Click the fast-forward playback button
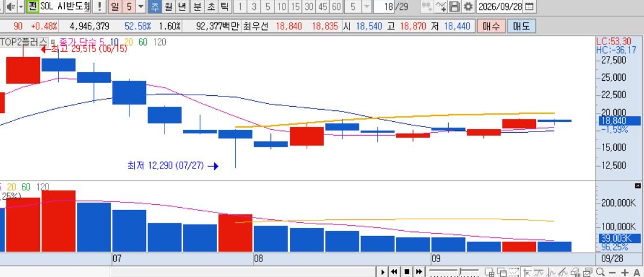 (419, 272)
